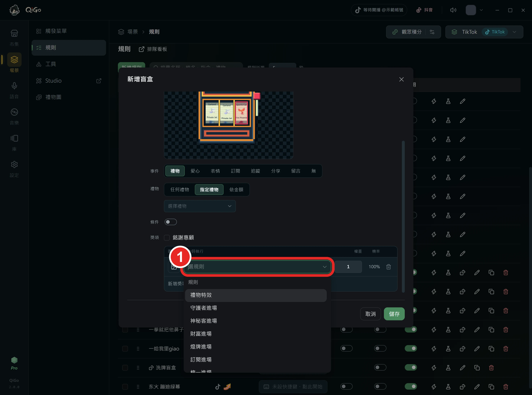Select the 訂閱 event tab
This screenshot has width=532, height=395.
pyautogui.click(x=235, y=171)
